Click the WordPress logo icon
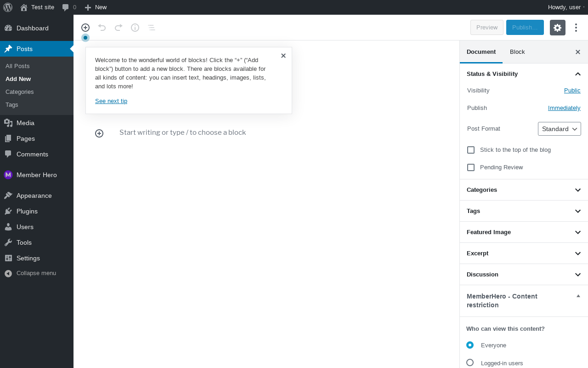Screen dimensions: 588x368 pos(8,7)
